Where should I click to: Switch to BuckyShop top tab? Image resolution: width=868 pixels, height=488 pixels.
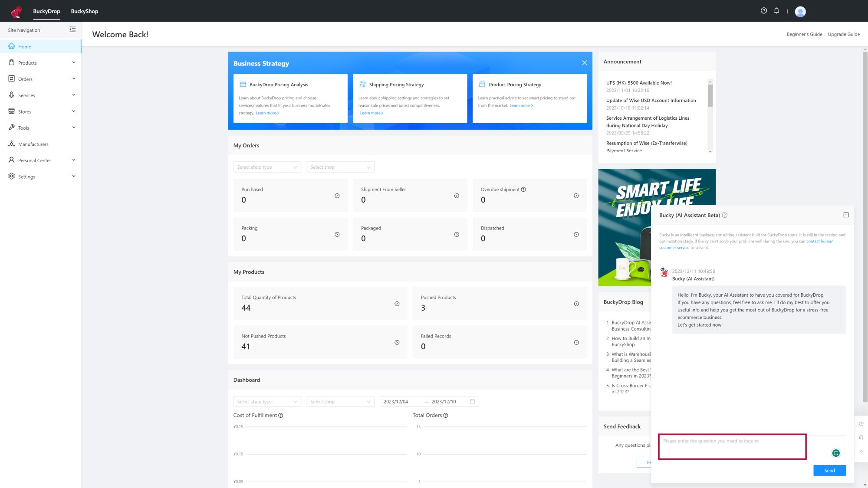coord(85,11)
